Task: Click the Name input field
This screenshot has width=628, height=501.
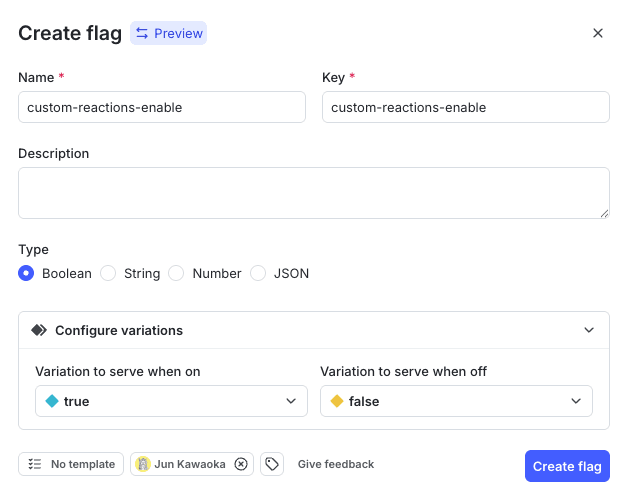Action: pos(162,107)
